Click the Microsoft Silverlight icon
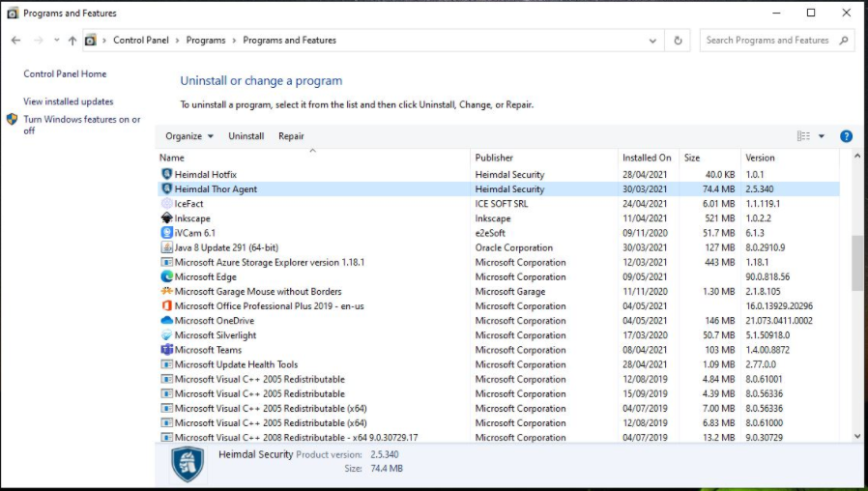 click(x=166, y=335)
